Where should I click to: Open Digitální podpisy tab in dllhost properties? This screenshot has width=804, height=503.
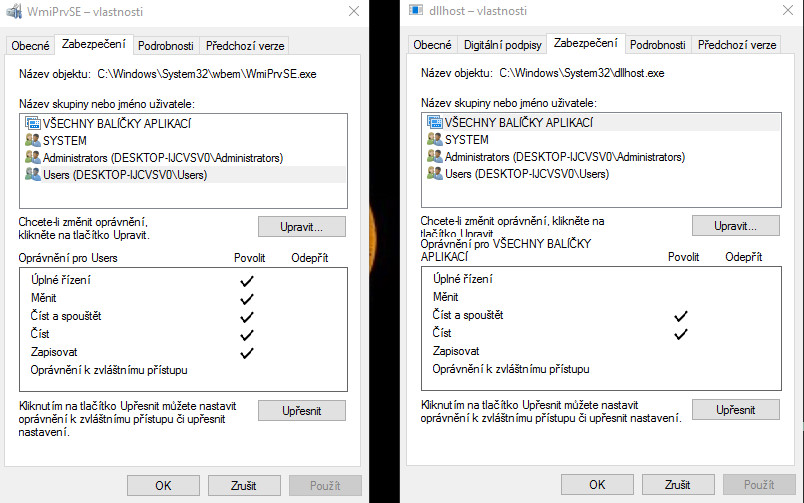[504, 45]
